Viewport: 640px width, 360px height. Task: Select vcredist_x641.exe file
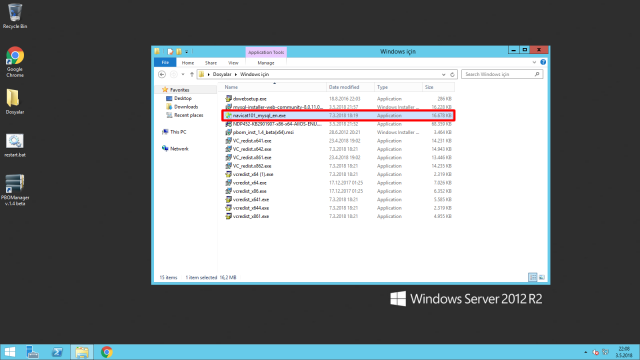coord(338,200)
